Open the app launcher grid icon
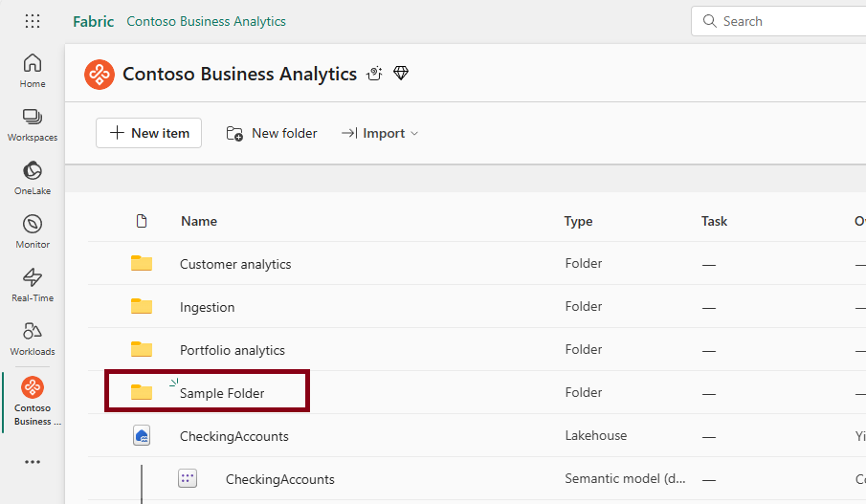 33,21
